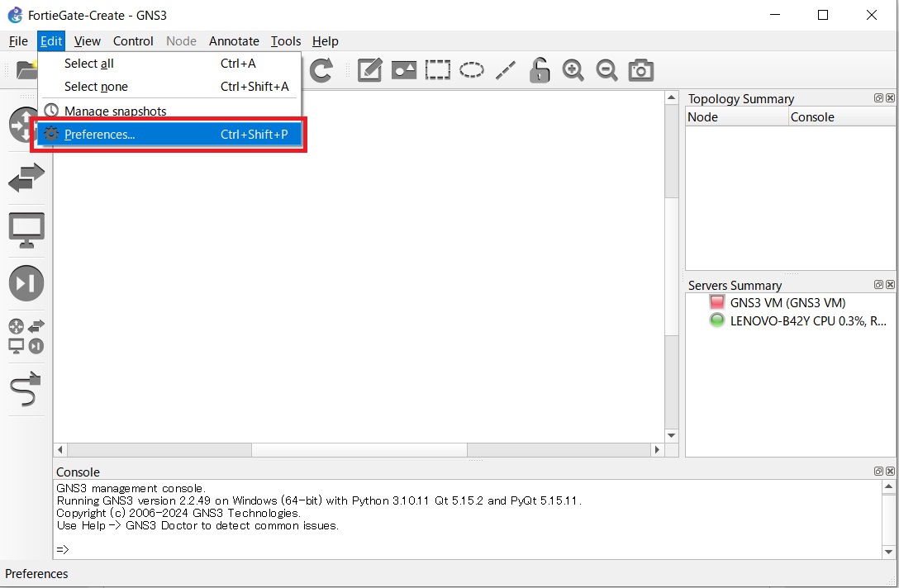This screenshot has width=899, height=588.
Task: Toggle the lock items padlock icon
Action: pos(539,70)
